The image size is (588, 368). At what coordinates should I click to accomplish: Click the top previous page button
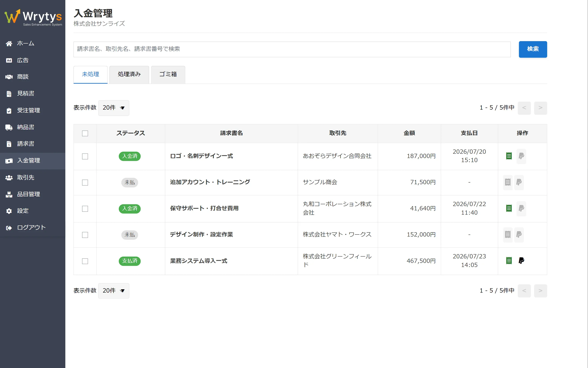[x=524, y=108]
